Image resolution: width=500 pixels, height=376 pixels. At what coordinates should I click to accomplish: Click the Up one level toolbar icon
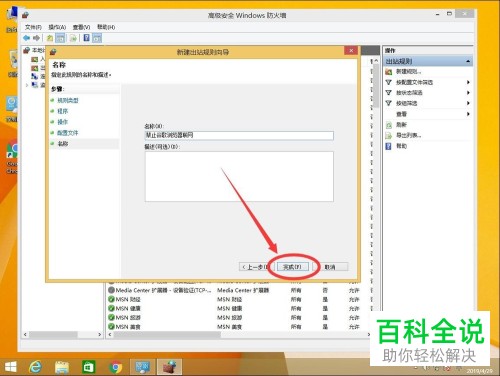50,38
